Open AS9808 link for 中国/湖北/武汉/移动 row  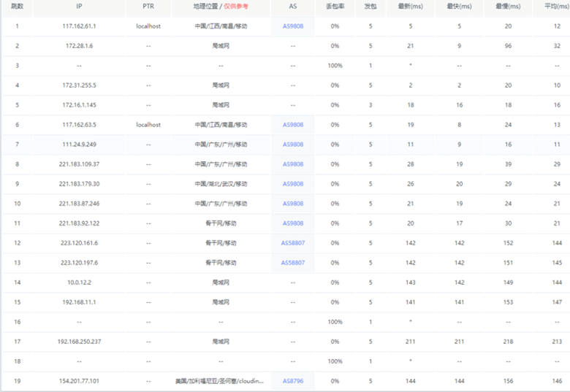(292, 184)
